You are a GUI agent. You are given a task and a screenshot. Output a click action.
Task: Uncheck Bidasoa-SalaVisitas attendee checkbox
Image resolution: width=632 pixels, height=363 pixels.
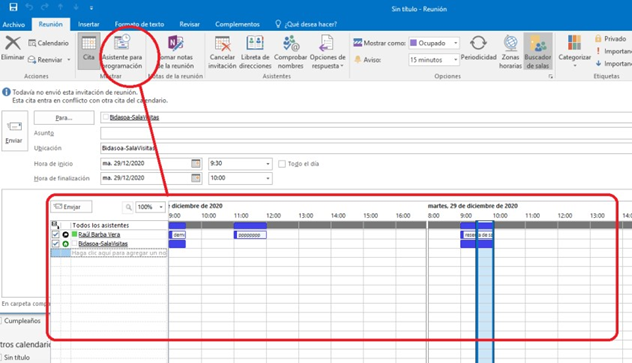click(x=56, y=244)
